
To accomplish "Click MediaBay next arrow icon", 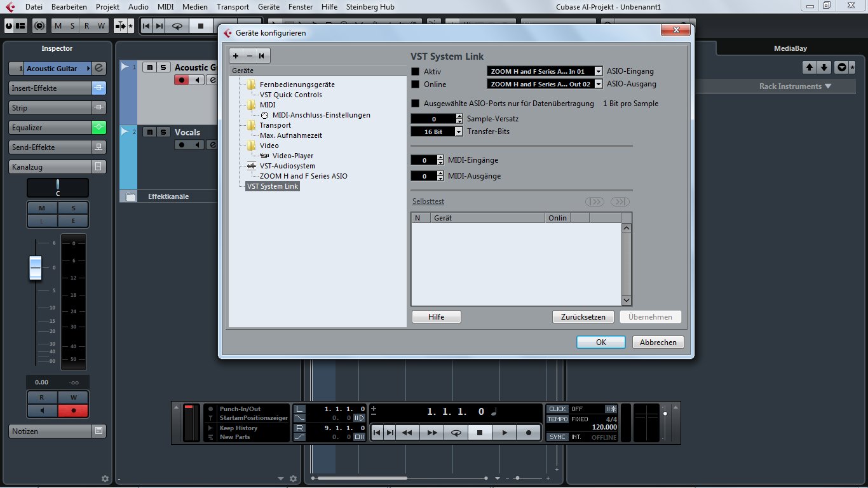I will pyautogui.click(x=824, y=67).
